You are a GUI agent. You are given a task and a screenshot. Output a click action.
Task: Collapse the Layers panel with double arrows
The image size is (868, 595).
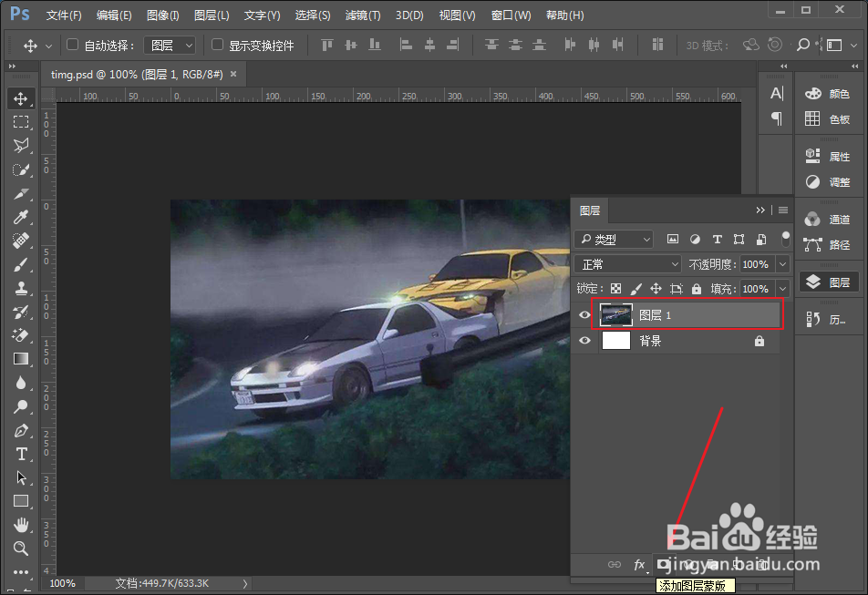pos(760,210)
